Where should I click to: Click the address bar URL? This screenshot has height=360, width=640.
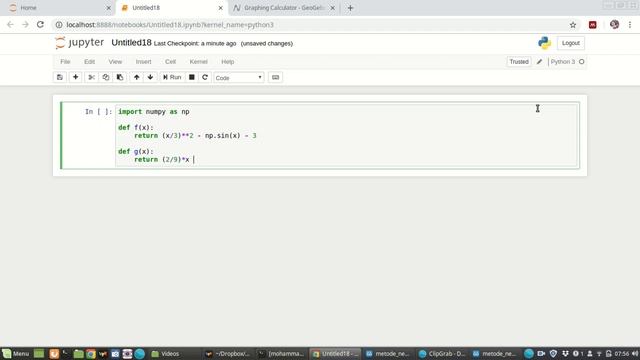click(170, 25)
